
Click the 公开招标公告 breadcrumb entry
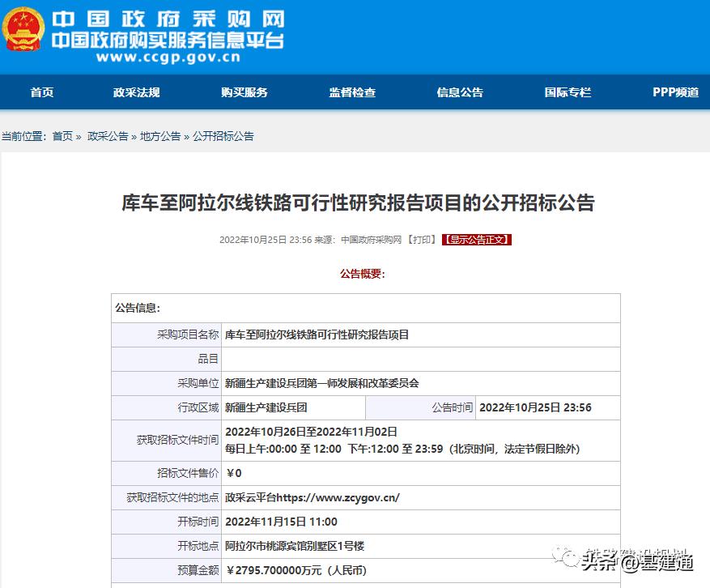222,136
